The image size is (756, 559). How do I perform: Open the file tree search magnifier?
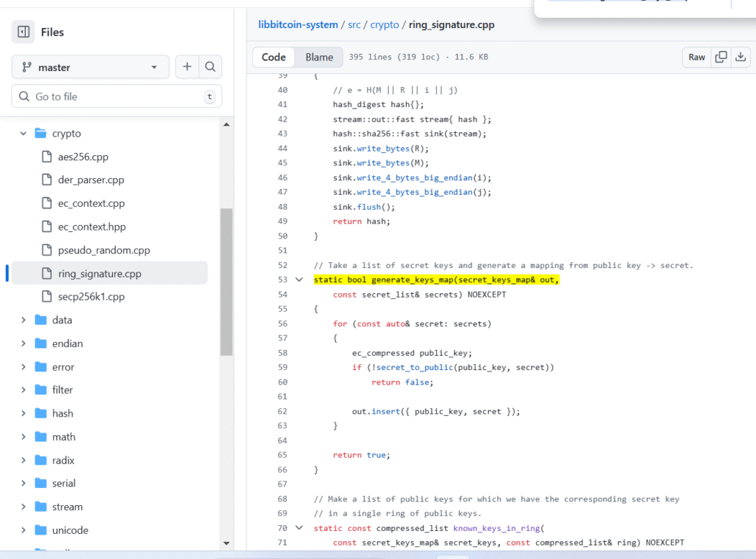coord(210,66)
